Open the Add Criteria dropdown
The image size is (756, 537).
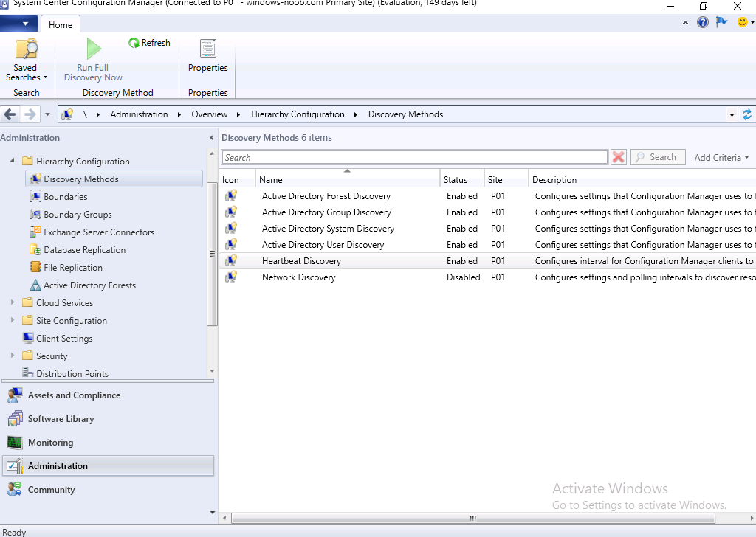tap(721, 158)
